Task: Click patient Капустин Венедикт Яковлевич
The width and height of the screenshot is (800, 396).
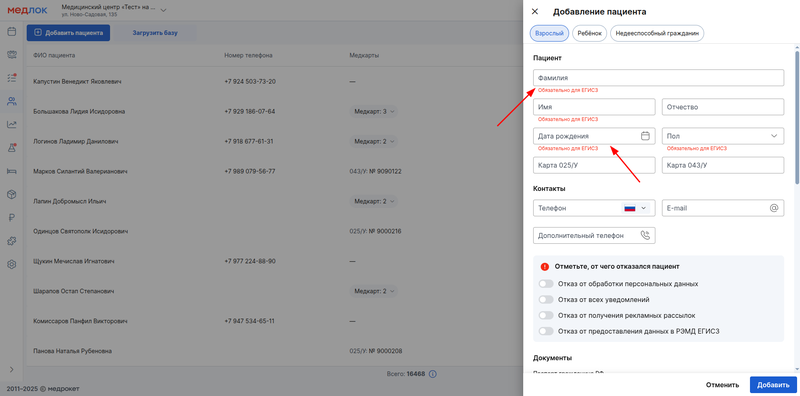Action: click(77, 82)
